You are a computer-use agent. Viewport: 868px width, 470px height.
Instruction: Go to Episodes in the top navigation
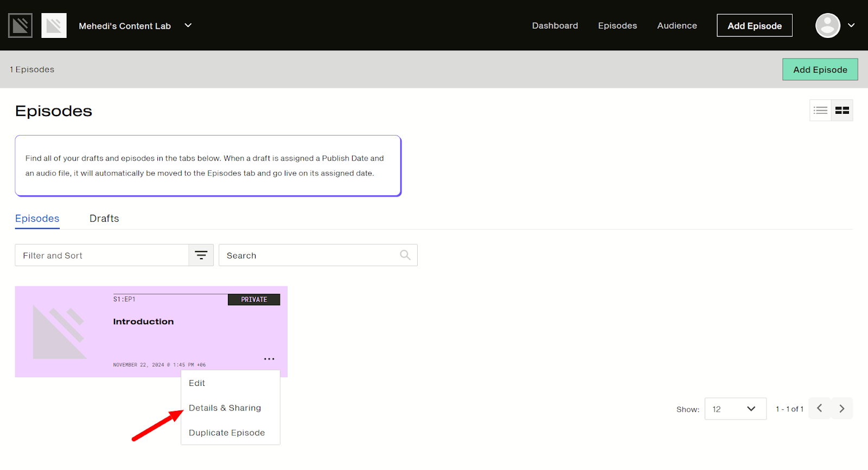pyautogui.click(x=617, y=25)
